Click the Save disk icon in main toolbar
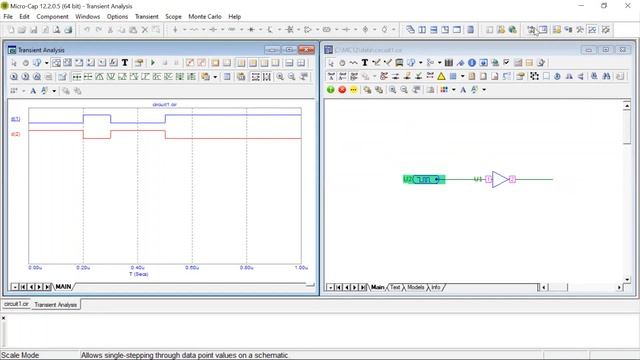This screenshot has height=360, width=640. click(x=33, y=30)
